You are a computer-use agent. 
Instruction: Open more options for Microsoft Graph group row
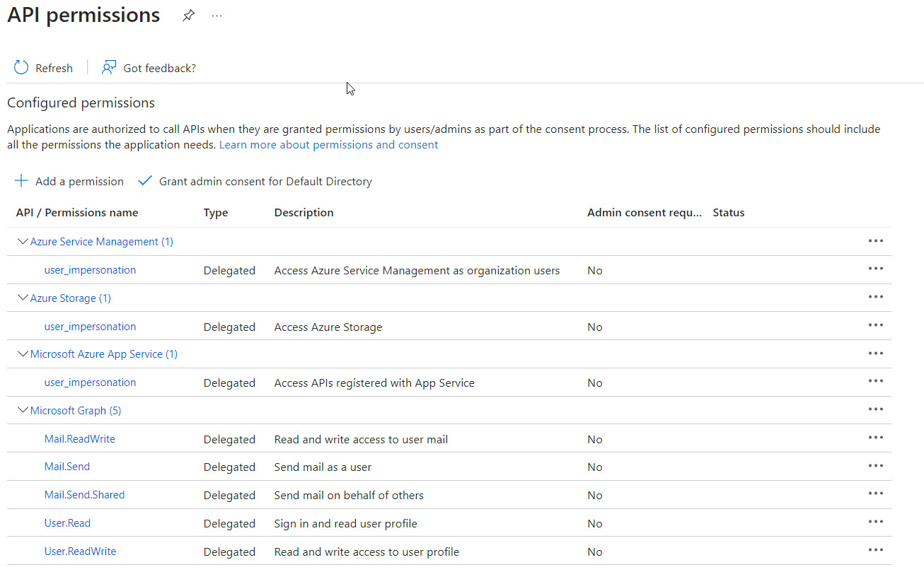(876, 409)
